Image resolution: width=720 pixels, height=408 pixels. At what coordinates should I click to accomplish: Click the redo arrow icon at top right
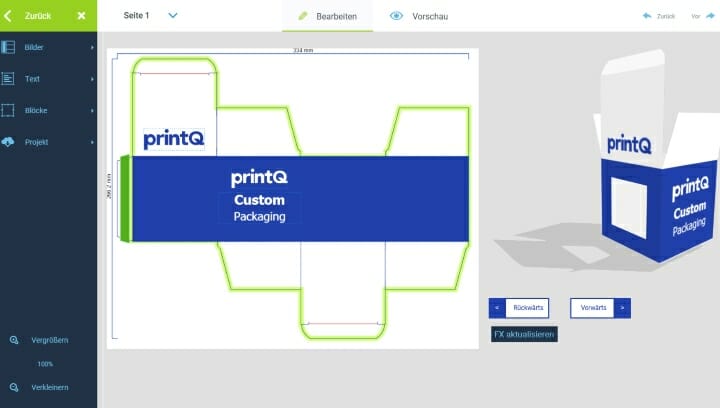710,16
